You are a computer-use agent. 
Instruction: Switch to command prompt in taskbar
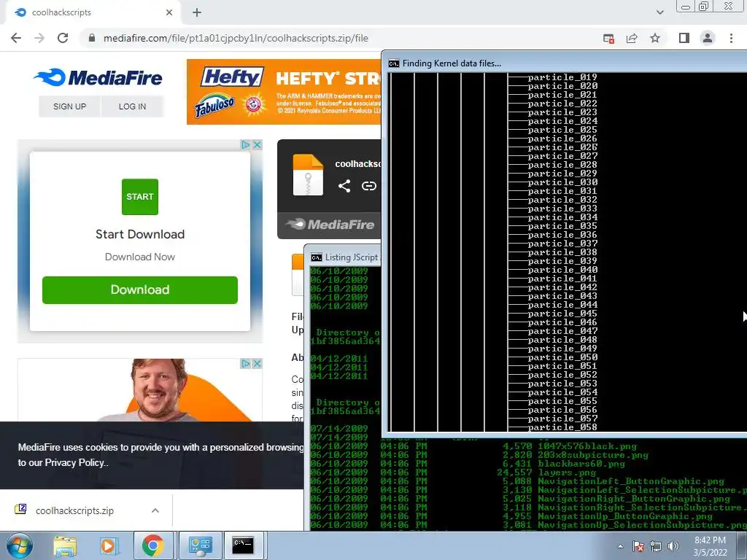[x=244, y=546]
